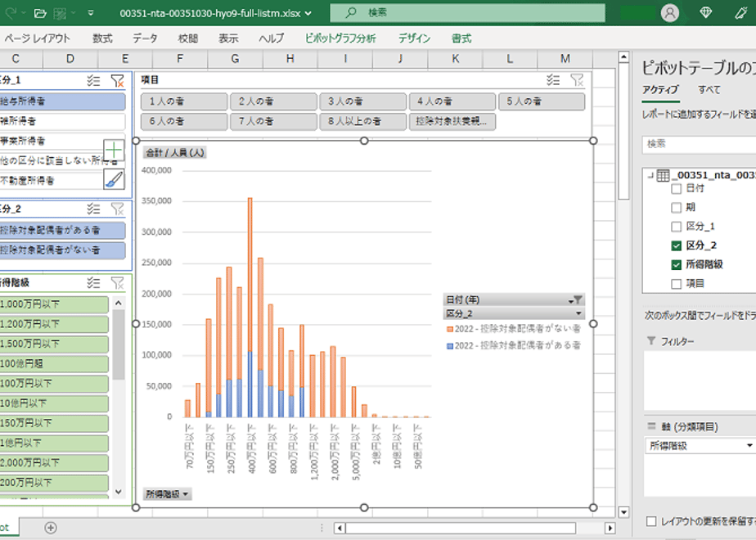The width and height of the screenshot is (756, 540).
Task: Select the 8人以上の者 slicer button
Action: pos(363,121)
